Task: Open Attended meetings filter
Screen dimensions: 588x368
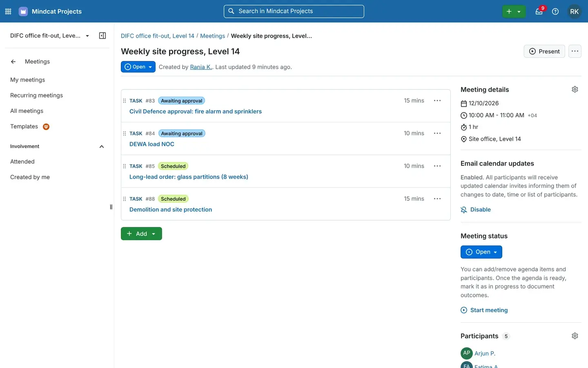Action: (22, 162)
